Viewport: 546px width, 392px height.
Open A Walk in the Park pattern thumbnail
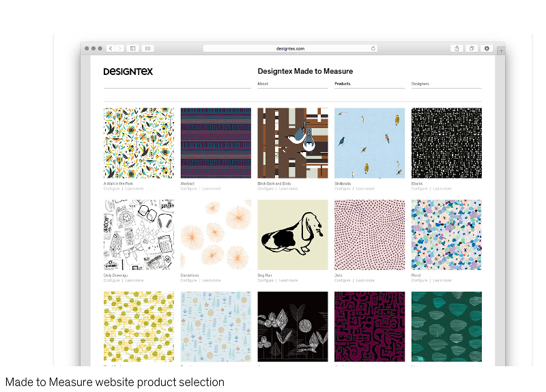point(139,143)
